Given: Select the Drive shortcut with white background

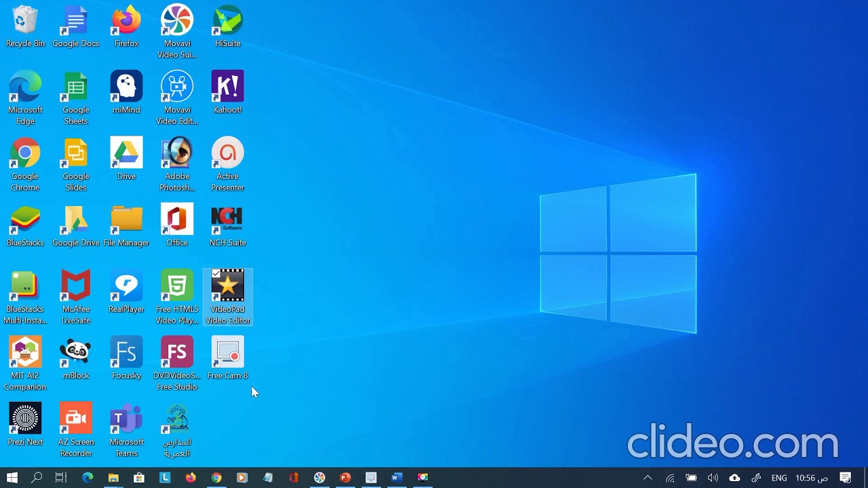Looking at the screenshot, I should coord(126,159).
